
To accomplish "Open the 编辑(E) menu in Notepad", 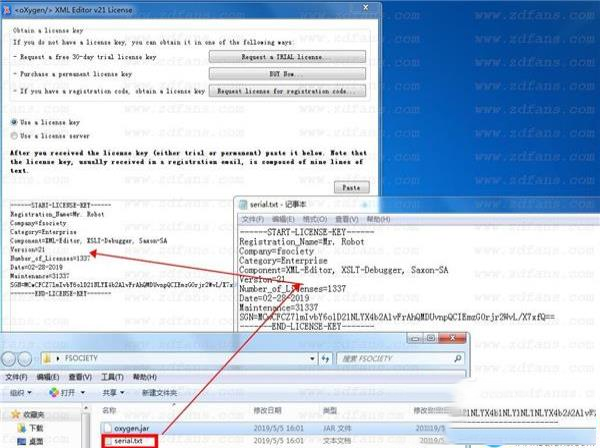I will tap(283, 220).
